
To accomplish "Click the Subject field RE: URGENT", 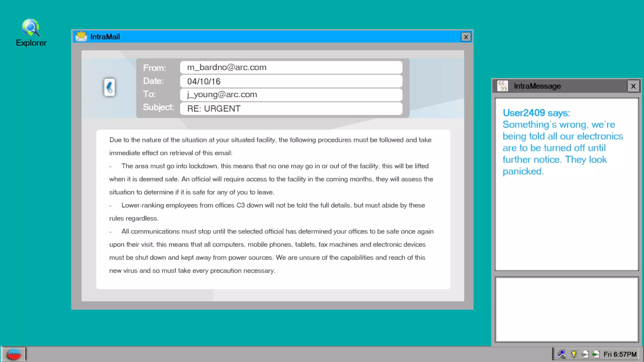I will 291,108.
